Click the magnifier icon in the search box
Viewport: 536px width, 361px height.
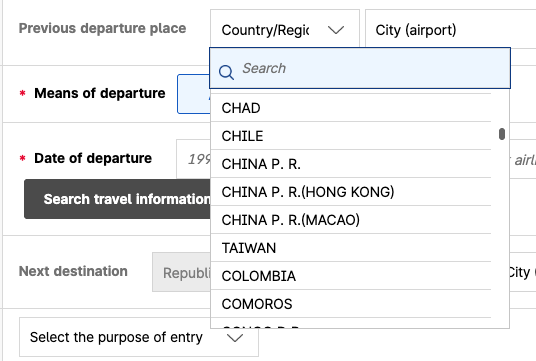[226, 72]
